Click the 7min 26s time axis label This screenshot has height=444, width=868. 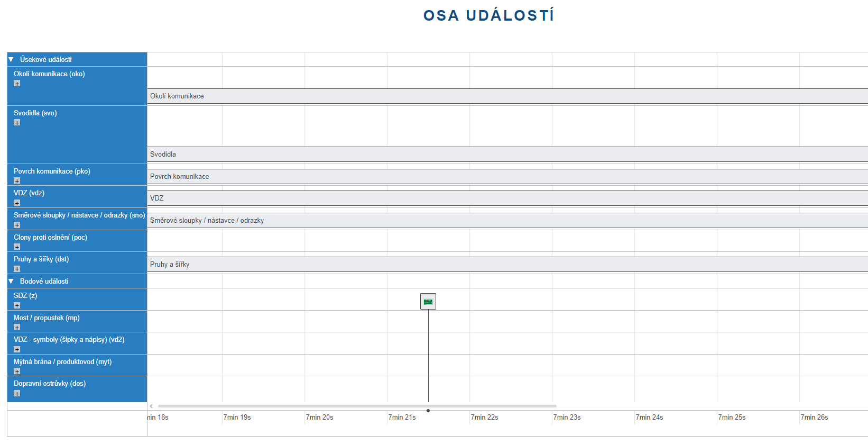[814, 417]
